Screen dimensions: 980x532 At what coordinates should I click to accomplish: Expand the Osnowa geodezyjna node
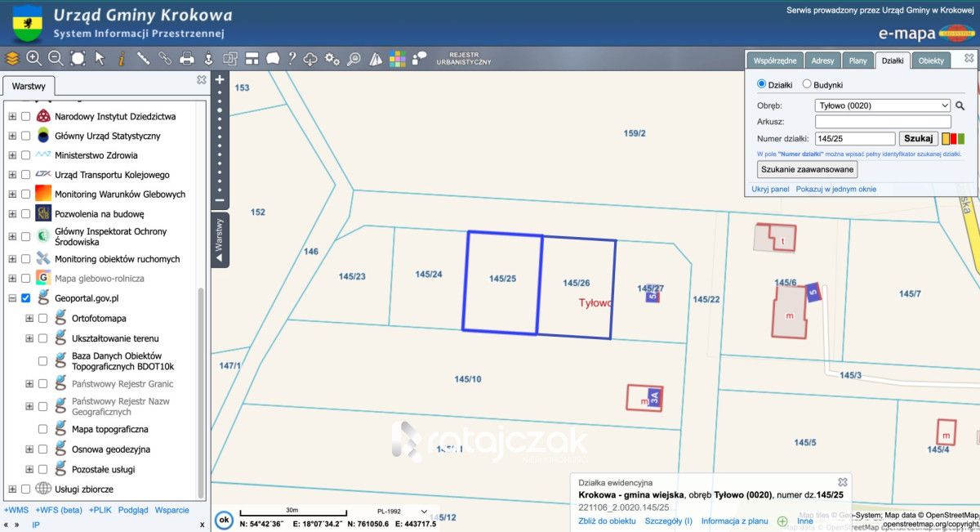click(x=29, y=449)
